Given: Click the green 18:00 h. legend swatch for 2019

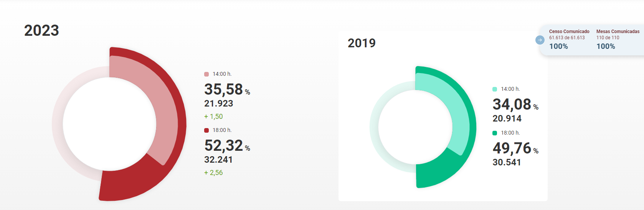Looking at the screenshot, I should pos(495,133).
